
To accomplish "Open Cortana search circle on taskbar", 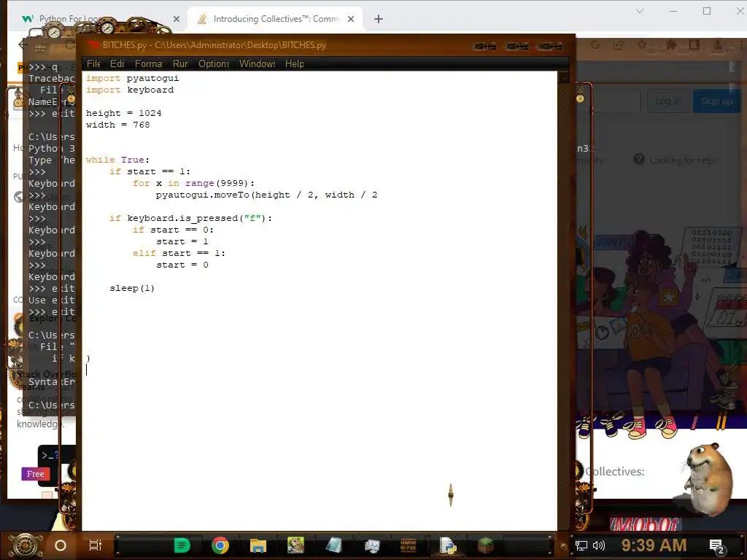I will click(x=61, y=545).
